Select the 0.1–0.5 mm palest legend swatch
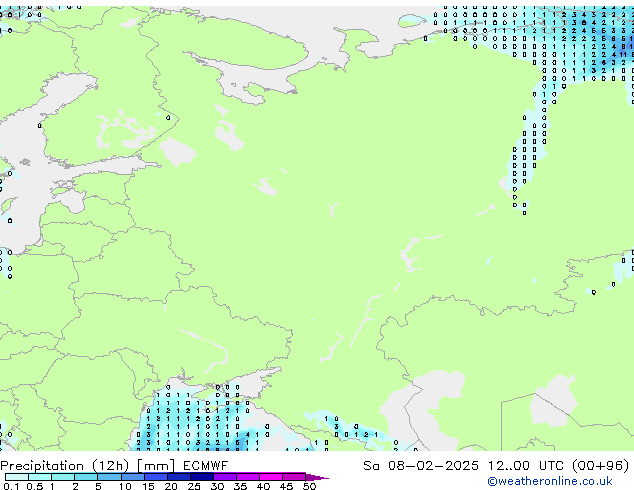The width and height of the screenshot is (634, 490). tap(17, 477)
